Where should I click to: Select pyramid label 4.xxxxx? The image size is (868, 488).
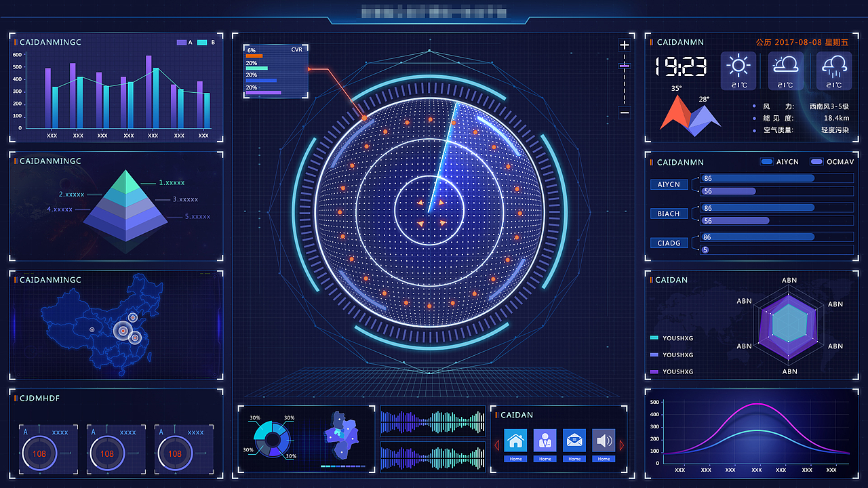60,209
